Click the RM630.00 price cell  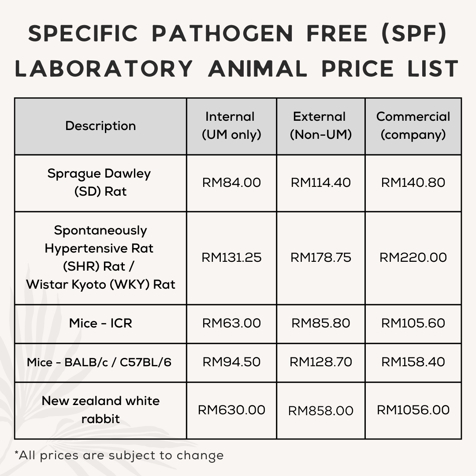coord(231,410)
